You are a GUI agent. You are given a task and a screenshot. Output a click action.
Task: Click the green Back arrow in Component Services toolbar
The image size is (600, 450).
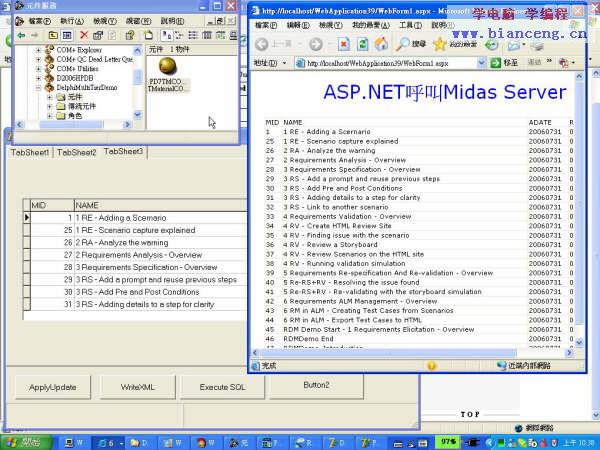pos(21,36)
